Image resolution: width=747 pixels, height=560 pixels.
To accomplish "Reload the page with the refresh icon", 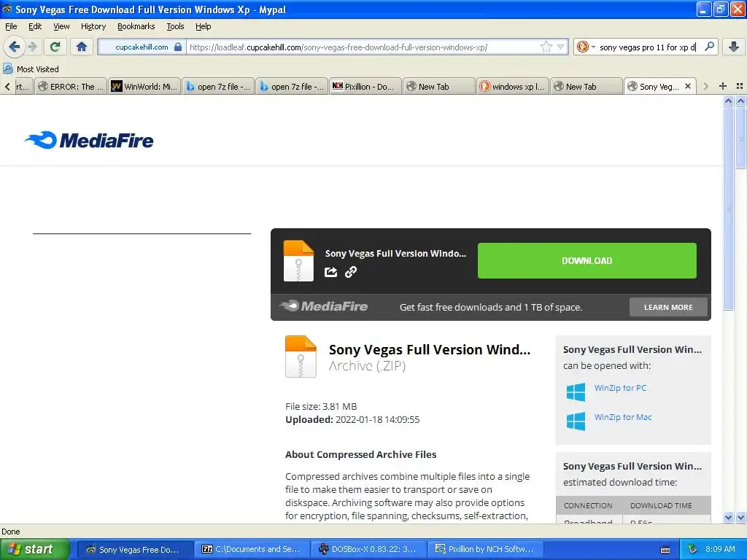I will [55, 47].
